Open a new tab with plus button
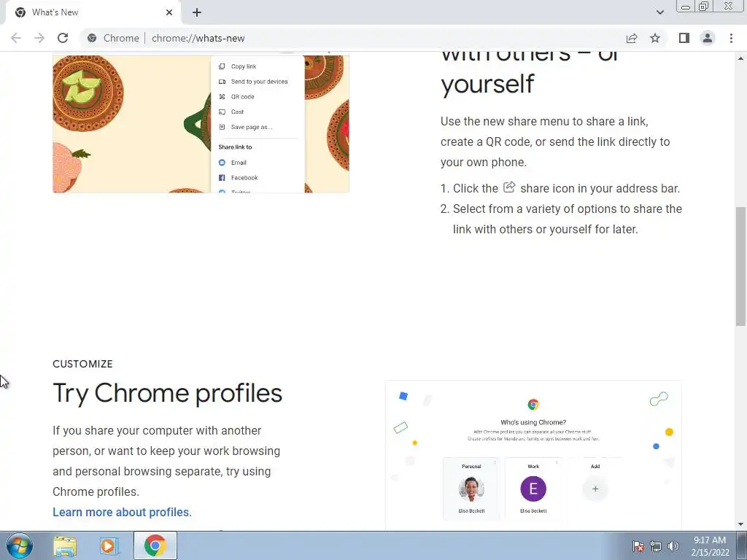Viewport: 747px width, 560px height. pyautogui.click(x=197, y=12)
